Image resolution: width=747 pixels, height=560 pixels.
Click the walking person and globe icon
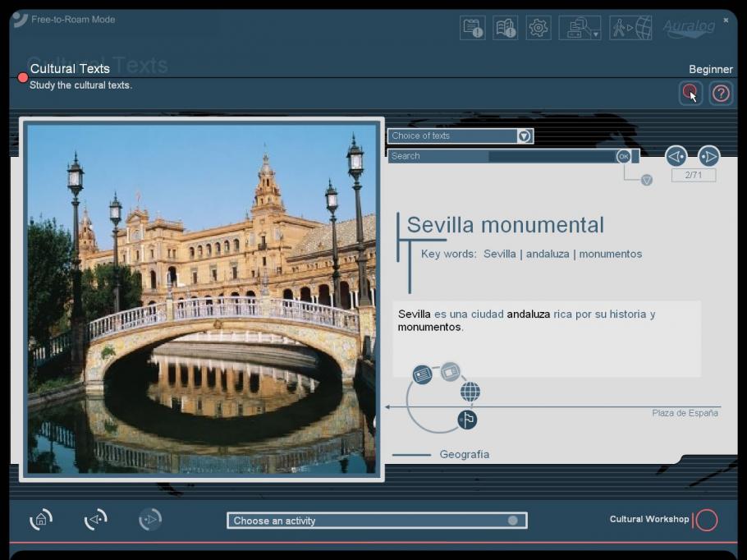coord(631,28)
